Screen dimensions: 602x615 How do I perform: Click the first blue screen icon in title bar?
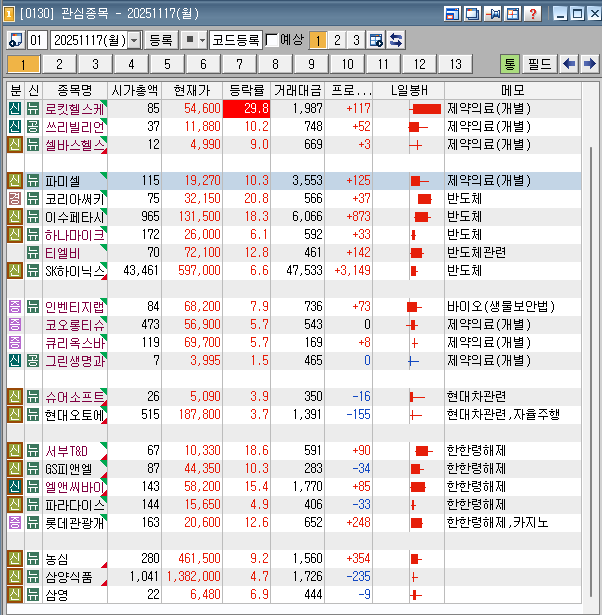(x=453, y=14)
